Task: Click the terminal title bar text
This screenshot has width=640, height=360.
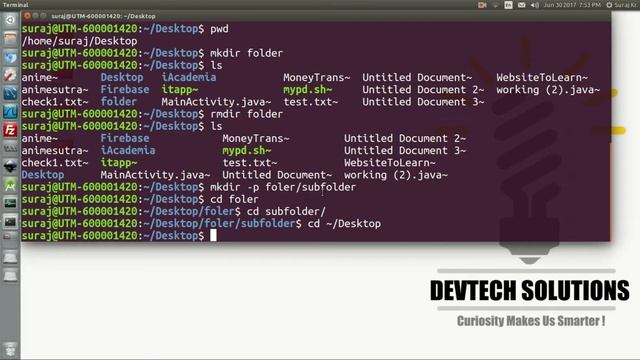Action: [103, 16]
